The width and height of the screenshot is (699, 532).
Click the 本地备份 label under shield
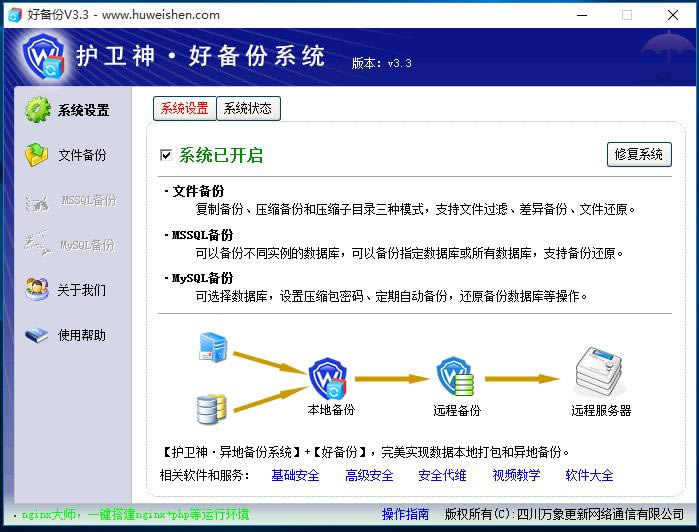pos(331,409)
